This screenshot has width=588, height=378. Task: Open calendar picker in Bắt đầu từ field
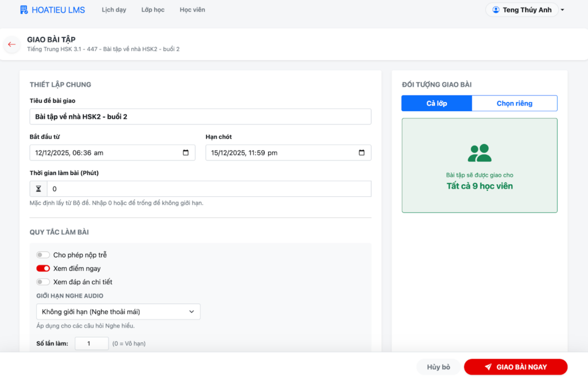point(185,153)
